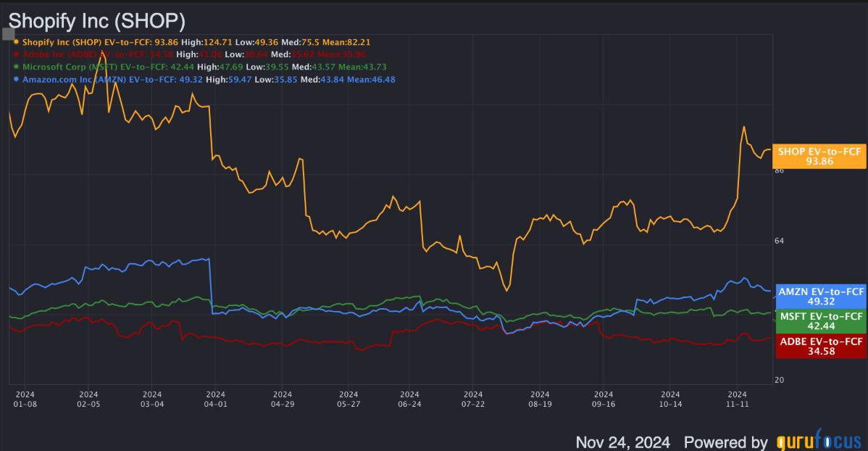Click the 2024 11-11 date axis label

[737, 399]
